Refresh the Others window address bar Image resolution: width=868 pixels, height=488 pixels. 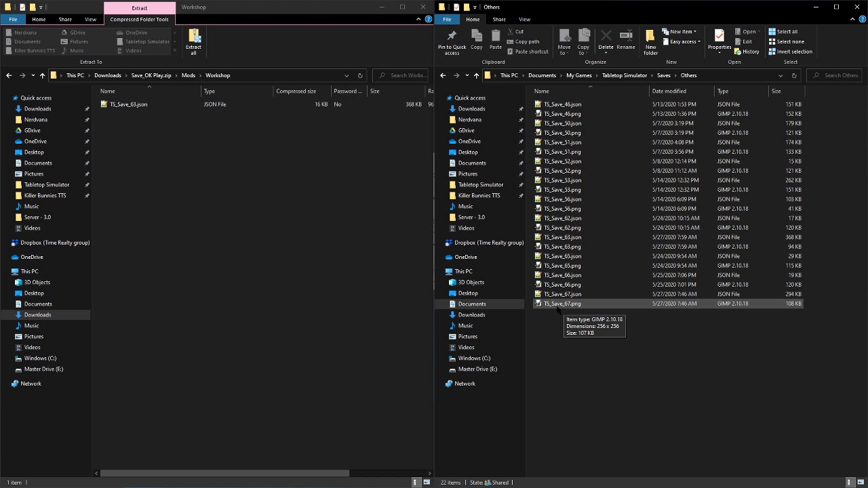tap(794, 75)
